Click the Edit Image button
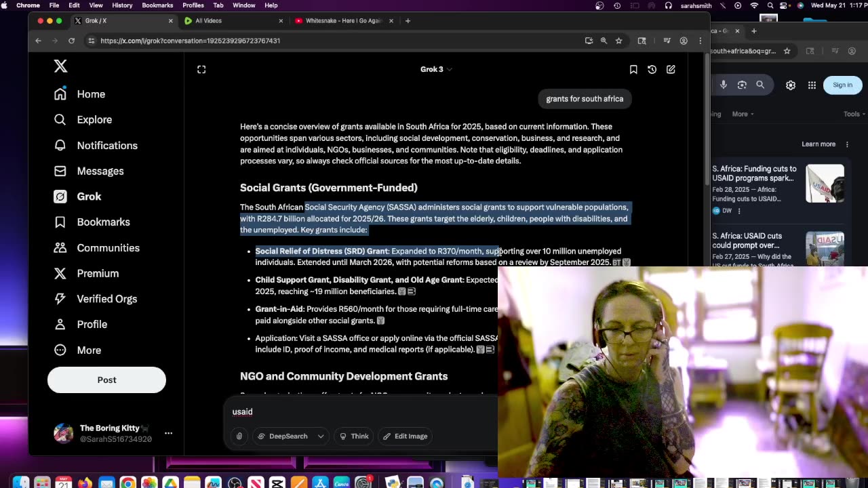 point(405,436)
